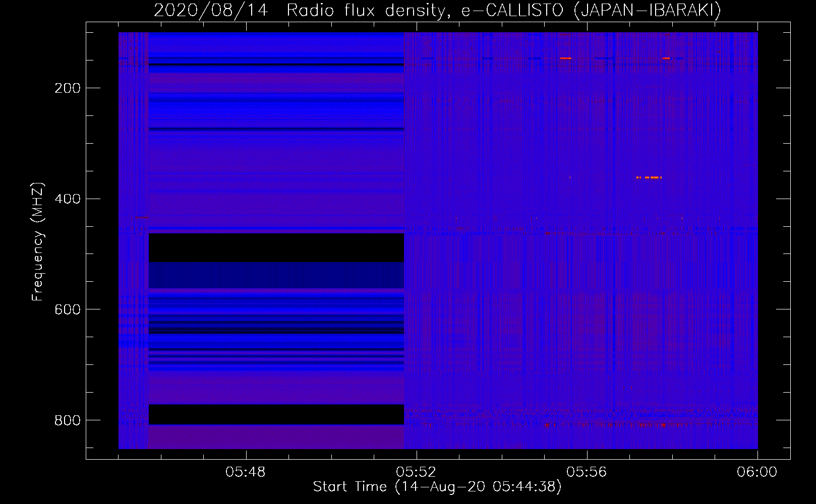Screen dimensions: 816x504
Task: Click the plot title 'Radio flux density, e-CALLISTO (JAPAN-IBARAKI)'
Action: 504,10
